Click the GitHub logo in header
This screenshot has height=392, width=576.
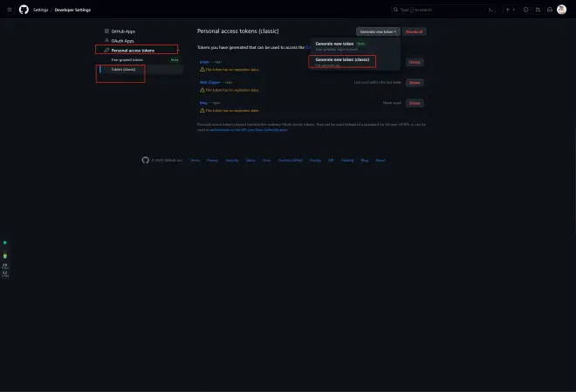click(x=24, y=10)
